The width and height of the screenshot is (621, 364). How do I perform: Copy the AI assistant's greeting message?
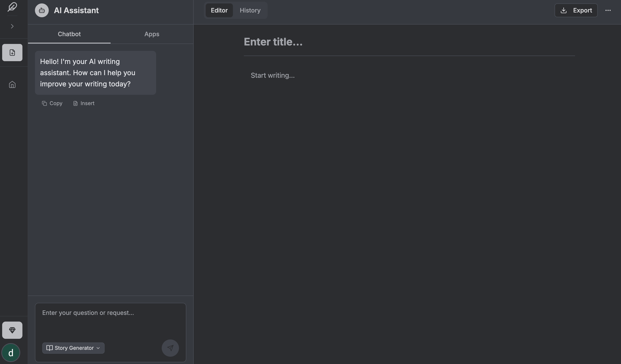click(52, 103)
